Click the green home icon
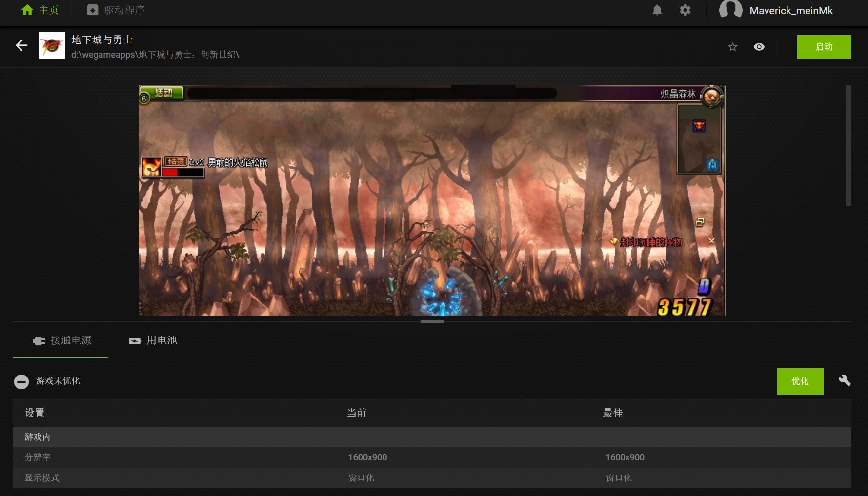Screen dimensions: 868x496 27,10
